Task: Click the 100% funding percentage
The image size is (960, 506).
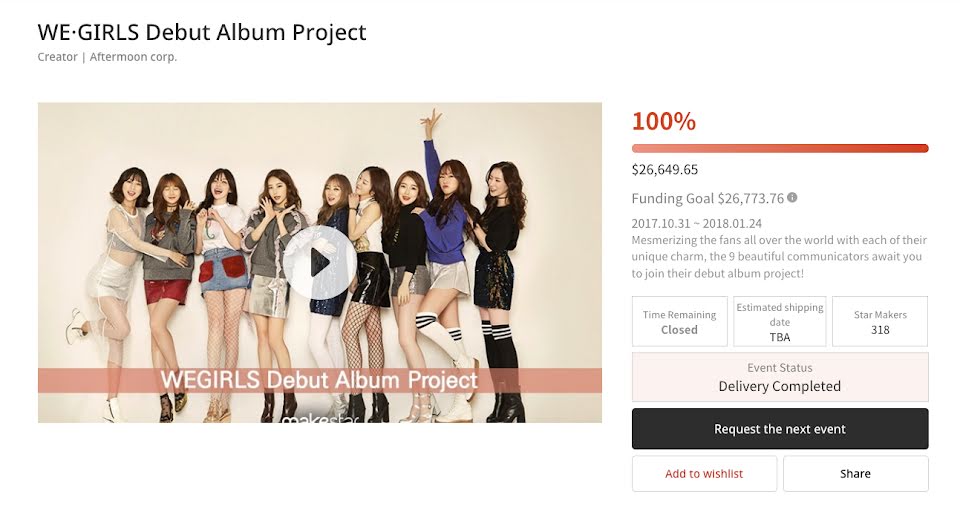Action: [x=664, y=121]
